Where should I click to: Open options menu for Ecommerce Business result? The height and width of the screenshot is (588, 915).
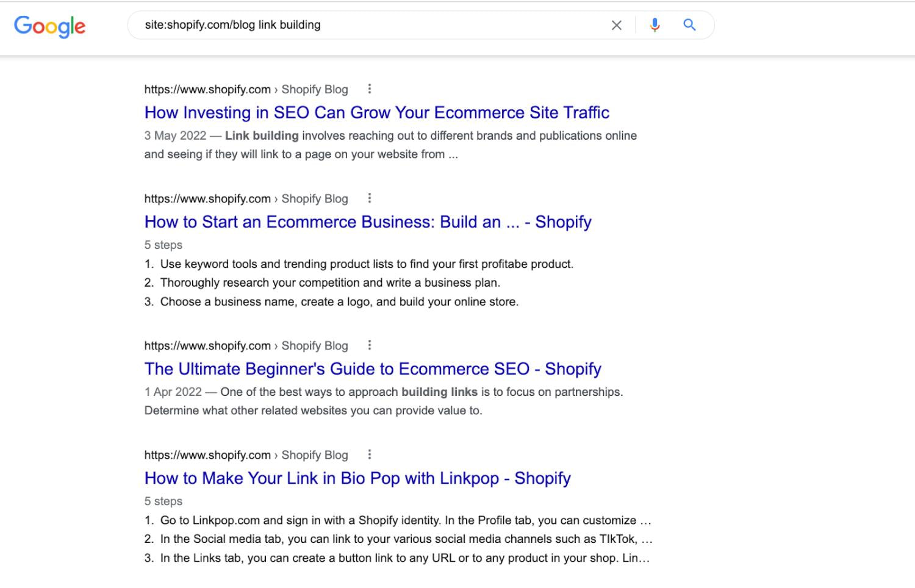click(369, 198)
